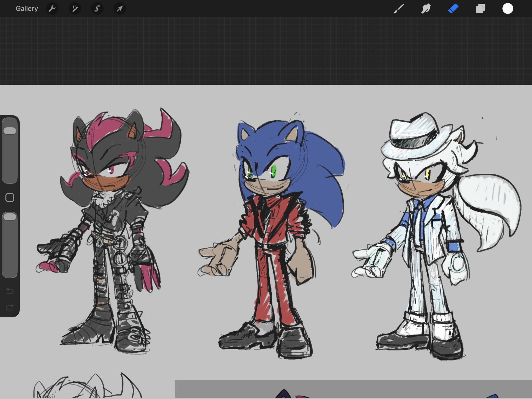
Task: Open the Selection tool
Action: click(97, 9)
